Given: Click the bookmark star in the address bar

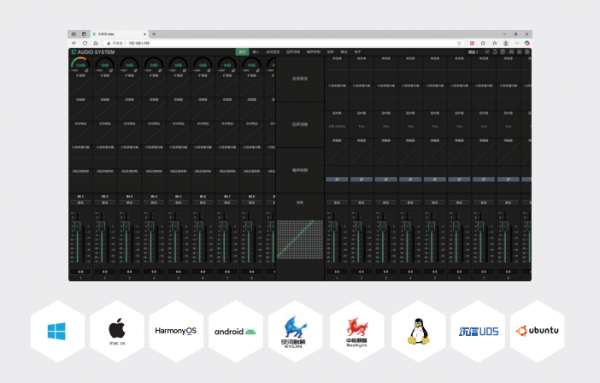Looking at the screenshot, I should pos(459,43).
